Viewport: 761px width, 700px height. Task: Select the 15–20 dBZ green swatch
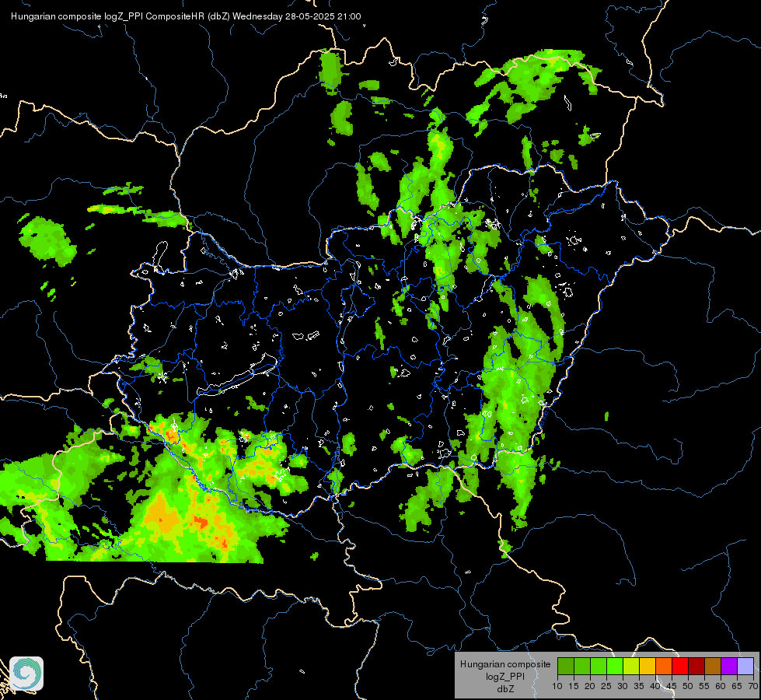click(582, 666)
